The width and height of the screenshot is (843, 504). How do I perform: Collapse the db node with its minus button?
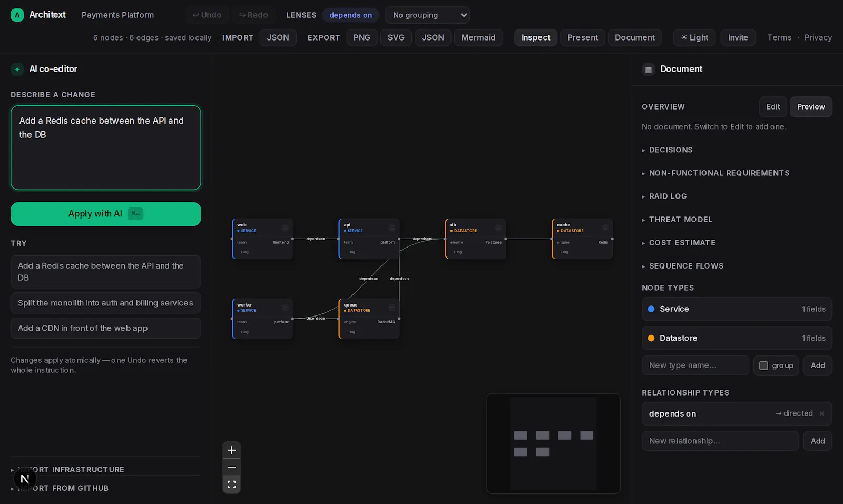click(x=498, y=228)
